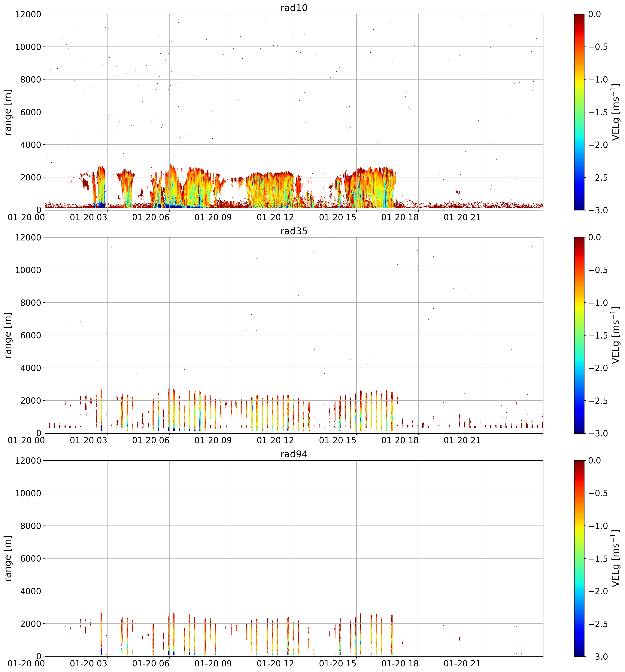
Task: Click "01-20 15" x-axis tick under rad94
Action: (x=338, y=664)
